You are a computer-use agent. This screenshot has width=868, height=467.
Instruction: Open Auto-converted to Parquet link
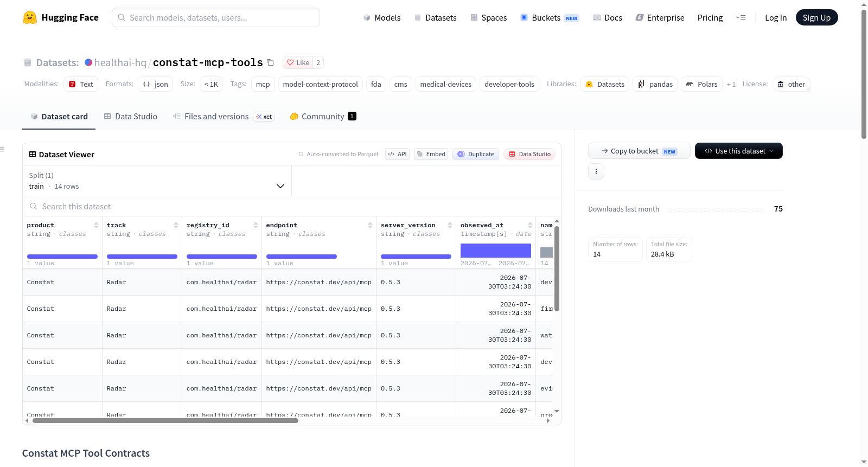point(339,154)
